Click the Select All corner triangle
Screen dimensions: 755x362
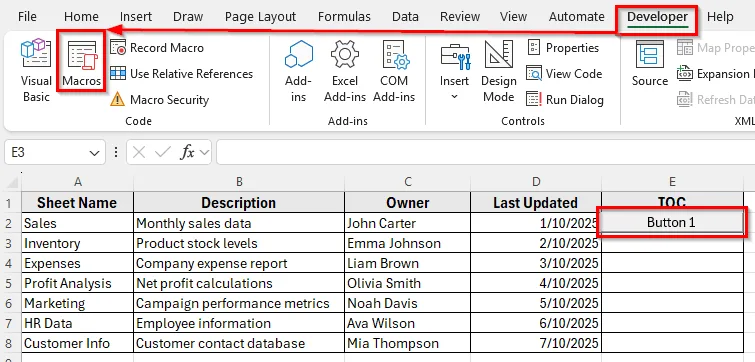point(12,182)
